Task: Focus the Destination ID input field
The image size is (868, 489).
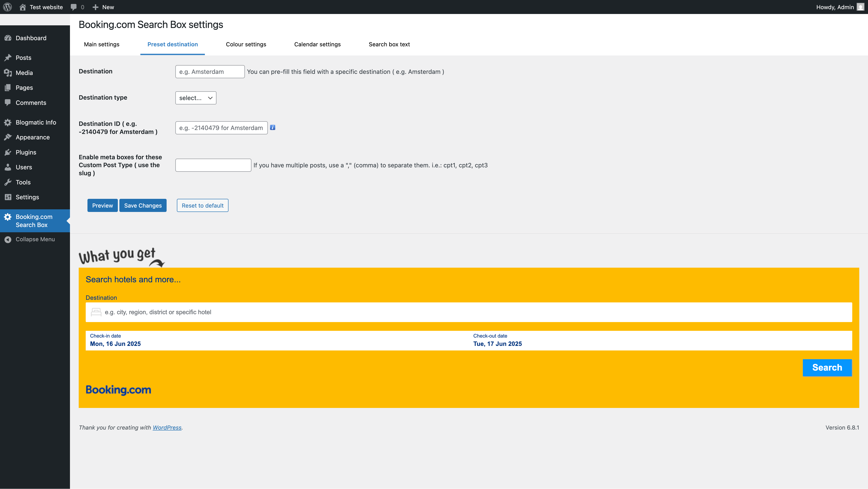Action: pos(221,128)
